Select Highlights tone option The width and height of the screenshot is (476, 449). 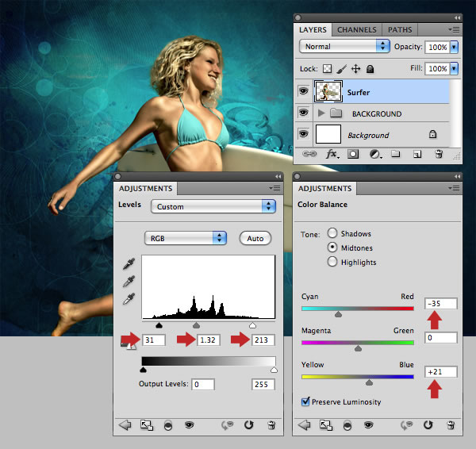click(x=332, y=261)
